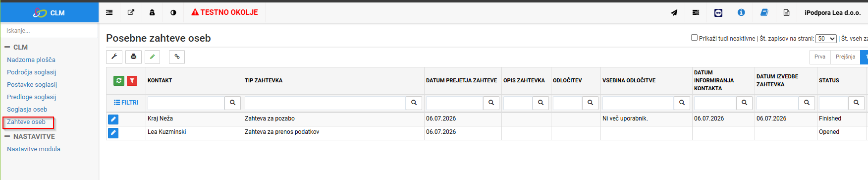Image resolution: width=868 pixels, height=180 pixels.
Task: Click the green pencil edit button
Action: [153, 57]
